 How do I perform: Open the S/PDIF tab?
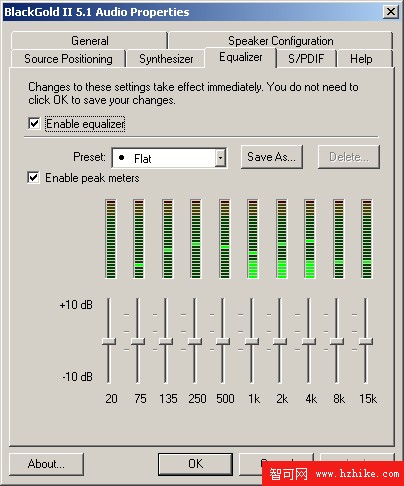tap(306, 59)
